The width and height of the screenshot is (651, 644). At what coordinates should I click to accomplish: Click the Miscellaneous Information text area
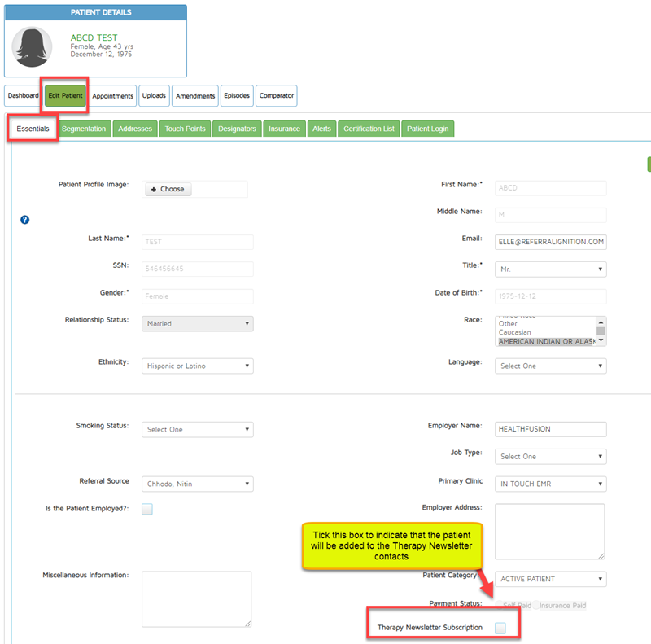click(196, 598)
